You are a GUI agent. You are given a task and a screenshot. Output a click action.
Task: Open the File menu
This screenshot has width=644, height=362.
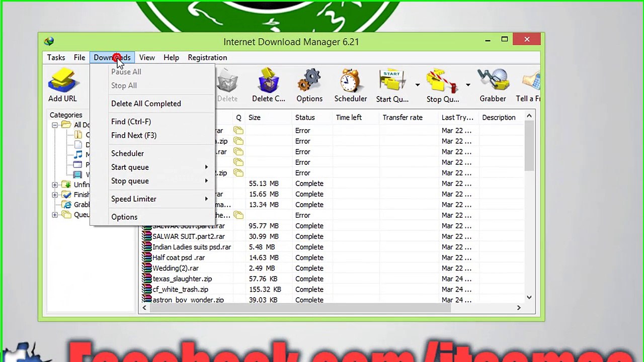(79, 57)
